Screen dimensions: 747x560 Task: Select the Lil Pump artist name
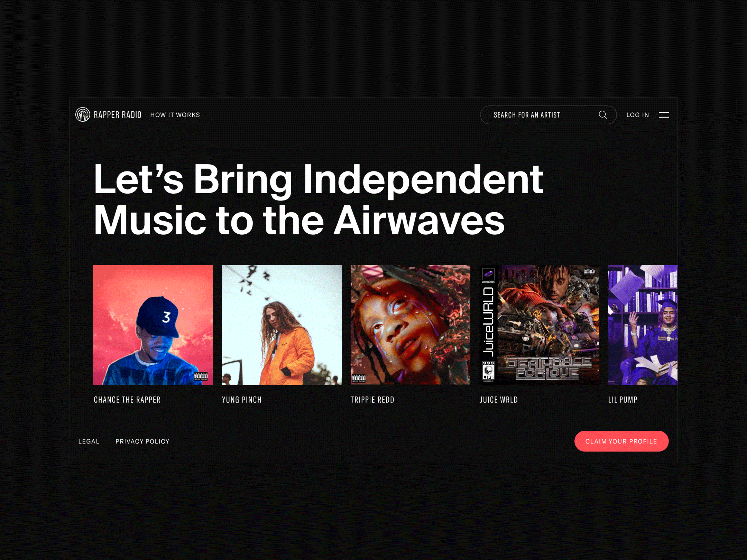click(x=623, y=400)
